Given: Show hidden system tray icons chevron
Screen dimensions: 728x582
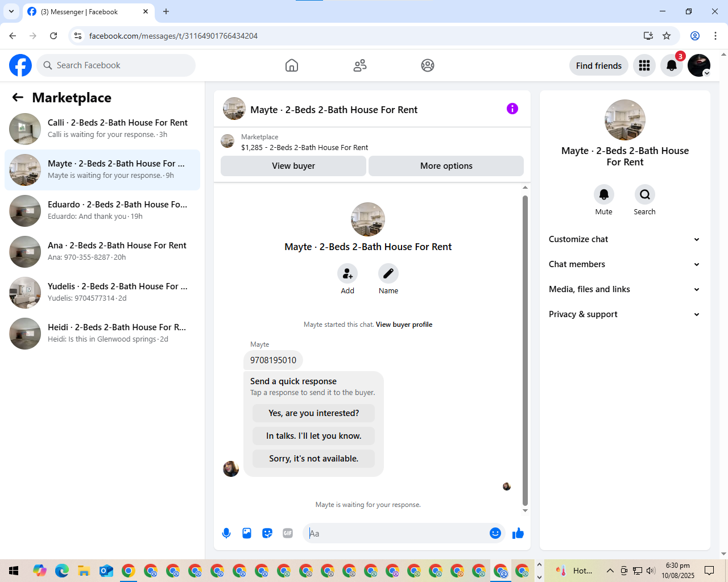Looking at the screenshot, I should (610, 571).
